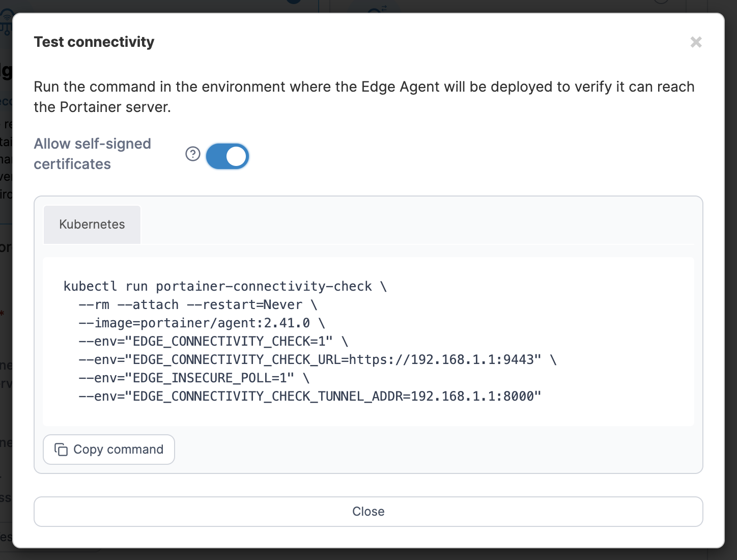Click the Run the command description text
Screen dimensions: 737x560
[x=364, y=97]
